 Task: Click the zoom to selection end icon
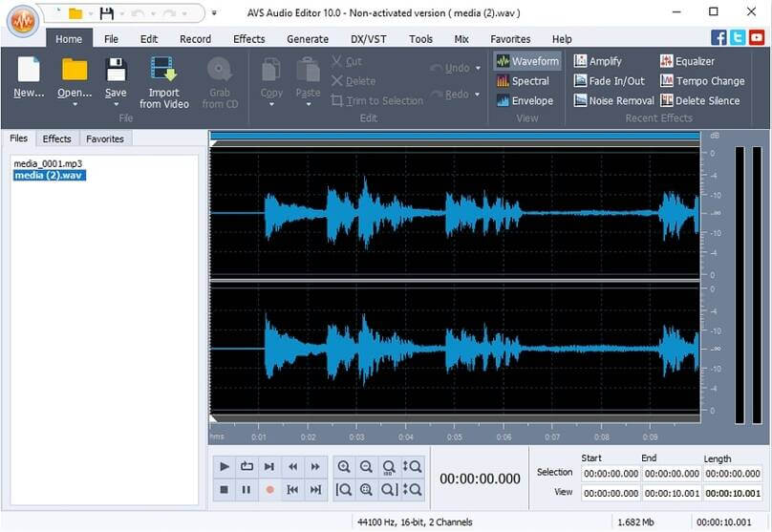click(389, 490)
